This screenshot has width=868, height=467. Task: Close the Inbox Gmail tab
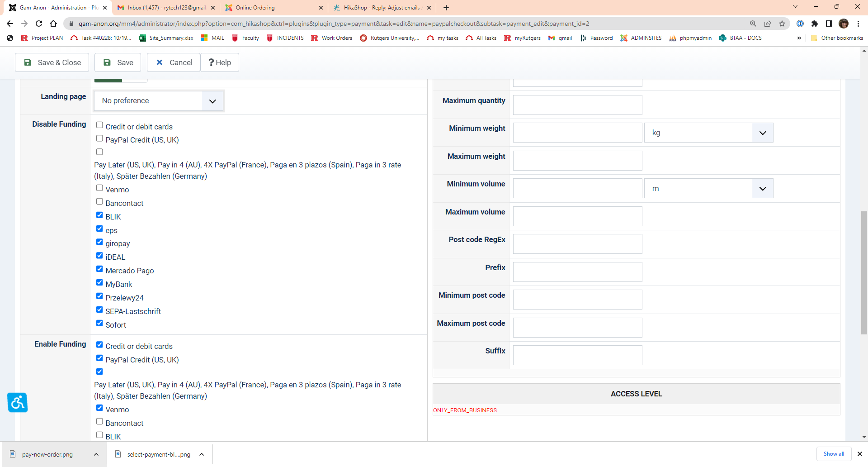point(213,8)
